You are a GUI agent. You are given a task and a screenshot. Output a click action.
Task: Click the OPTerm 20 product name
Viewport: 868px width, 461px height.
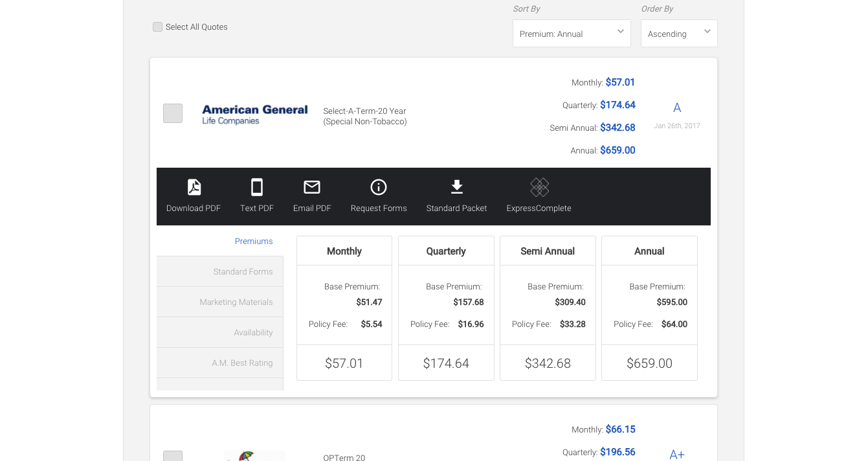pyautogui.click(x=344, y=458)
